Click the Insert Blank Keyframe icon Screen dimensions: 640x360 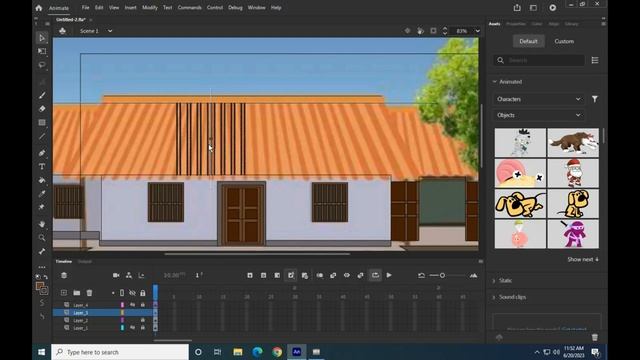click(x=264, y=276)
